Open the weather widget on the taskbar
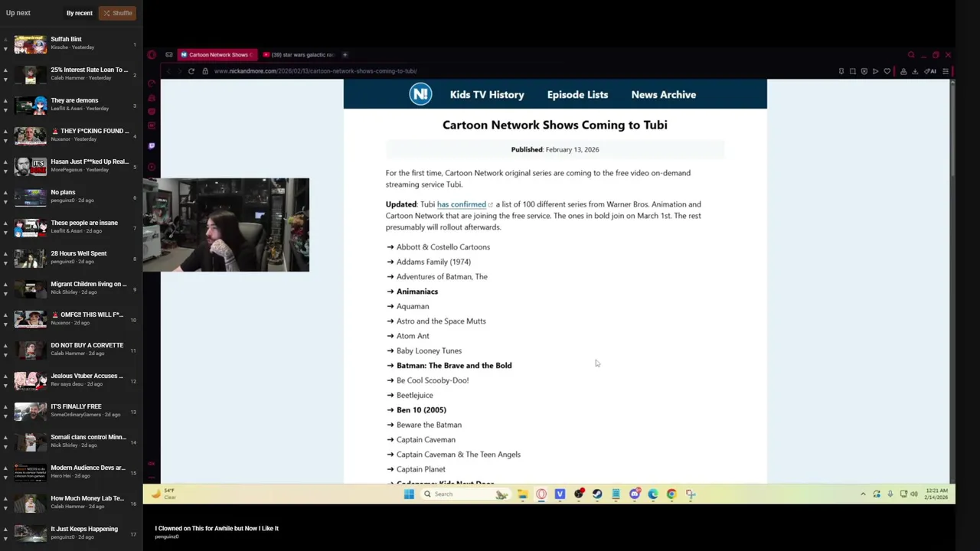This screenshot has width=980, height=551. 163,494
